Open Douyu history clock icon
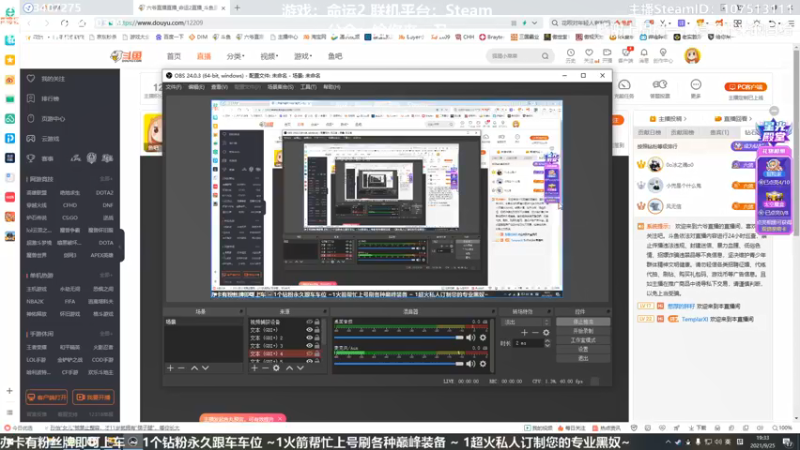800x450 pixels. [570, 55]
